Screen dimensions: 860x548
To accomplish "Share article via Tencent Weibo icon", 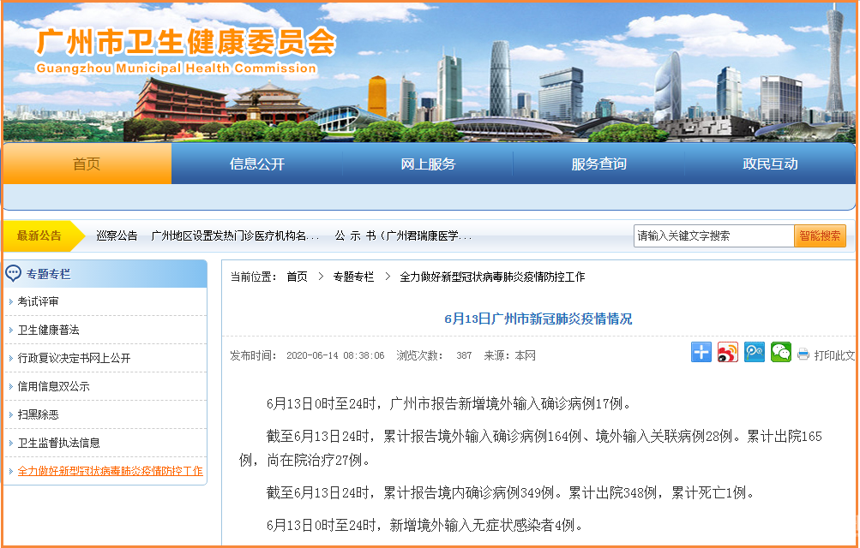I will pos(754,352).
